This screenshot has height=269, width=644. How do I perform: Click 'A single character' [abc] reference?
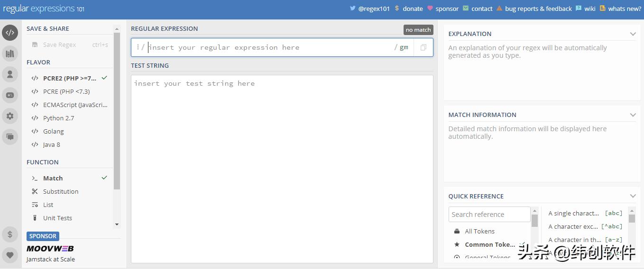[585, 214]
